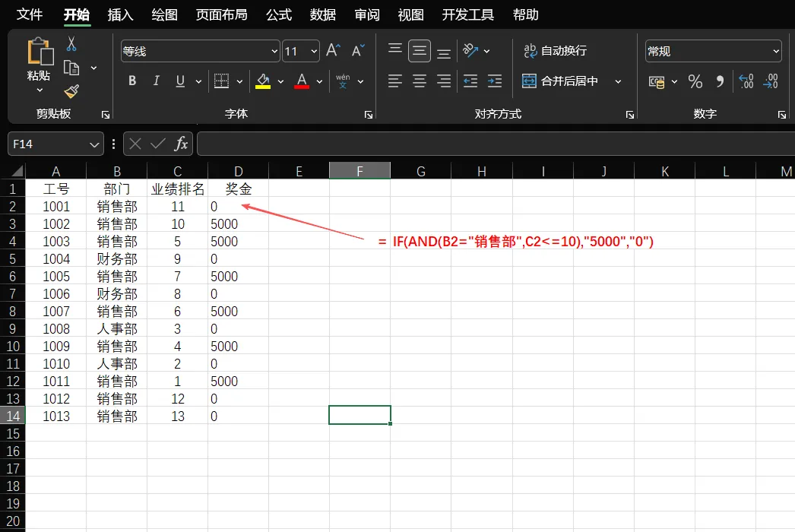Click the Copy icon
The width and height of the screenshot is (795, 532).
pyautogui.click(x=71, y=68)
